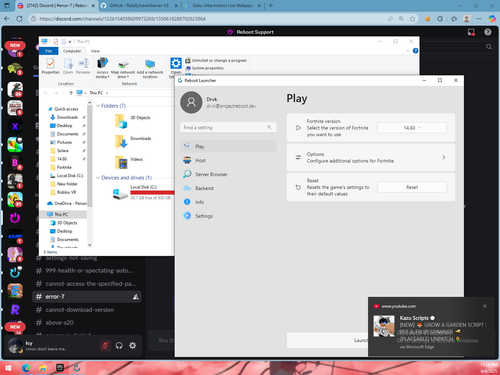The width and height of the screenshot is (500, 375).
Task: Click the Find a setting search box
Action: click(228, 127)
